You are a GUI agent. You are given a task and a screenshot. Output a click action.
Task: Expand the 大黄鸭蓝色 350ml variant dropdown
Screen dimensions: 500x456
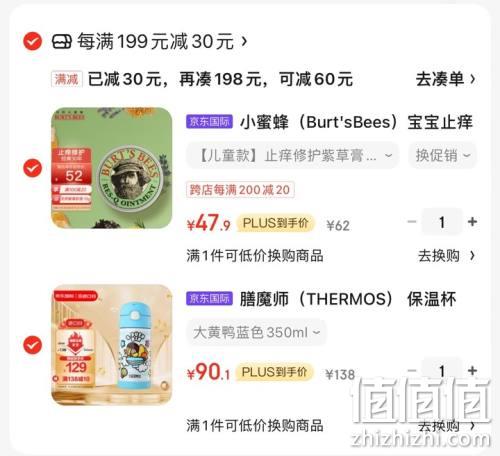click(x=256, y=332)
